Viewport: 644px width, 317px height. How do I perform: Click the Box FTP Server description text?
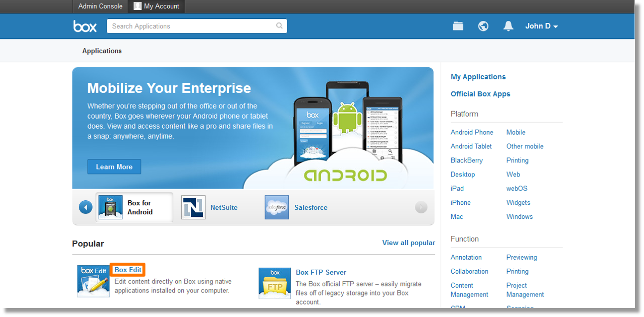[359, 293]
